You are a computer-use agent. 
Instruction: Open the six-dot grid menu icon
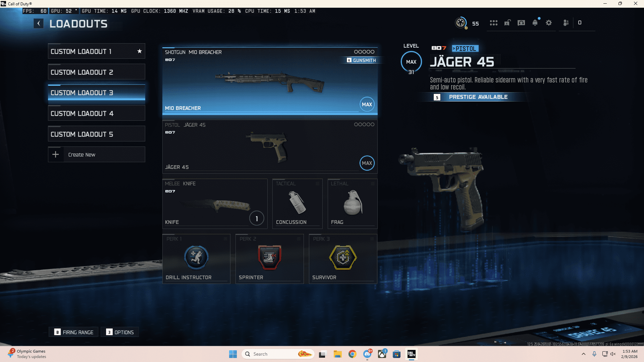pyautogui.click(x=493, y=23)
